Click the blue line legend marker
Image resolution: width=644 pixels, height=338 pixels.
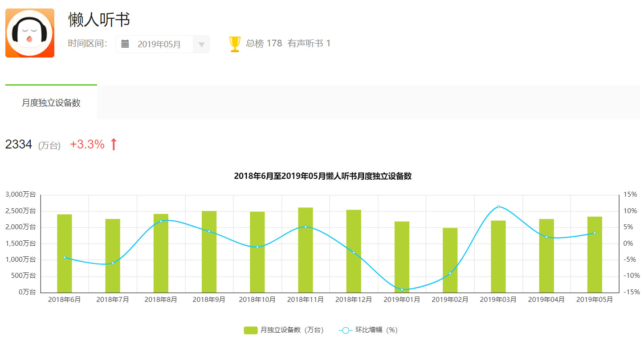click(346, 330)
